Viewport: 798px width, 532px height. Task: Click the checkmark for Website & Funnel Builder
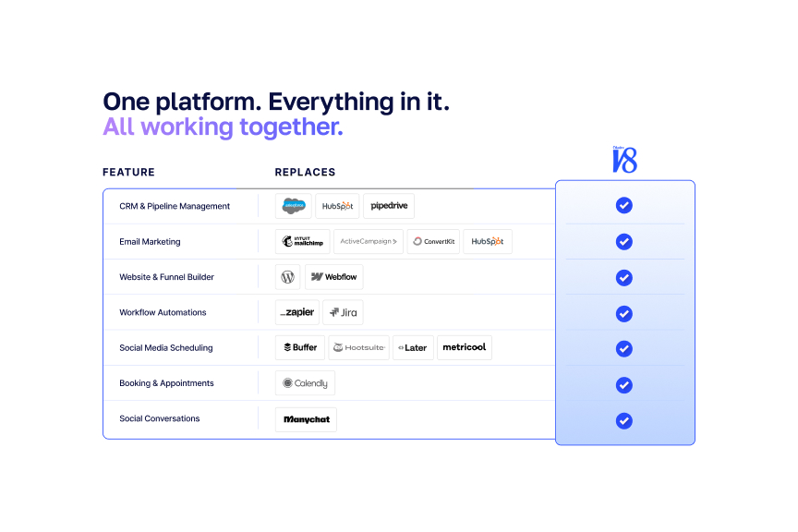(624, 278)
